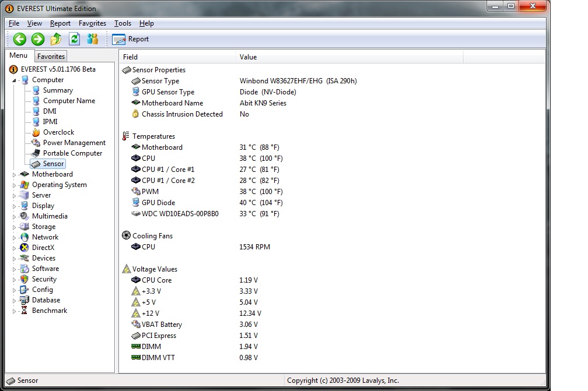Click the Security shield icon
Image resolution: width=588 pixels, height=391 pixels.
point(24,279)
